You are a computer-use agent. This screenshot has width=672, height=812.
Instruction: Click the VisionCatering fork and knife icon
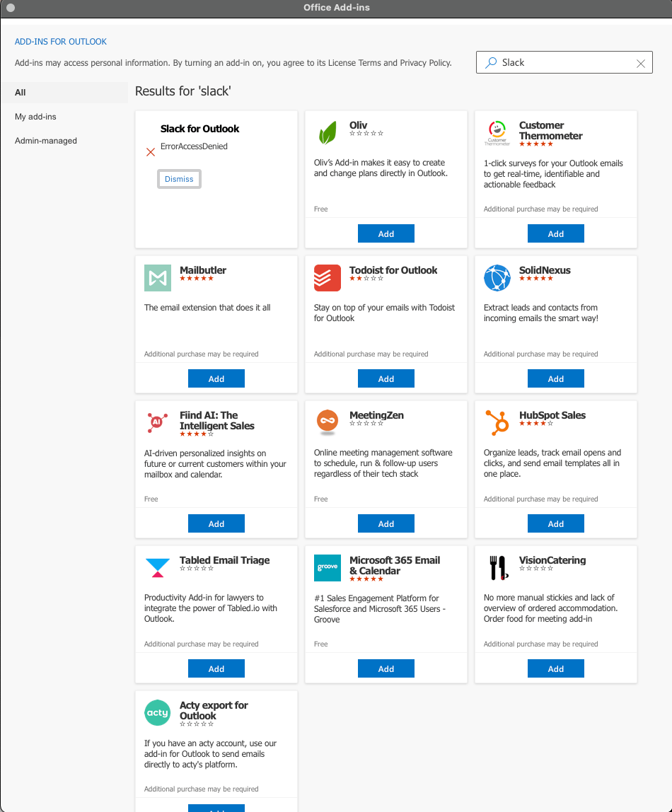tap(499, 568)
